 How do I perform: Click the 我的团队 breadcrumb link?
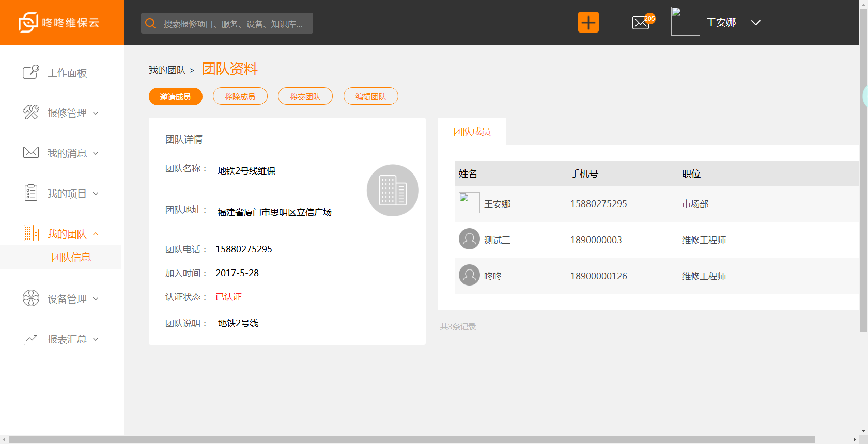tap(167, 70)
